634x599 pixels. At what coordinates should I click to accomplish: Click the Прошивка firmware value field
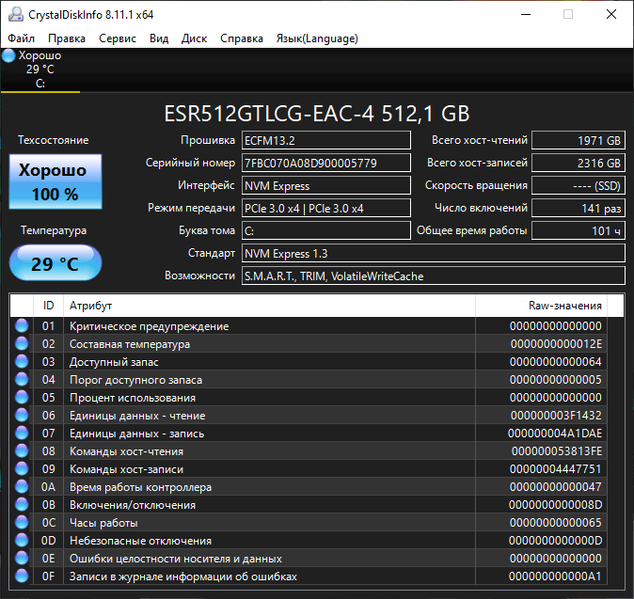[326, 141]
